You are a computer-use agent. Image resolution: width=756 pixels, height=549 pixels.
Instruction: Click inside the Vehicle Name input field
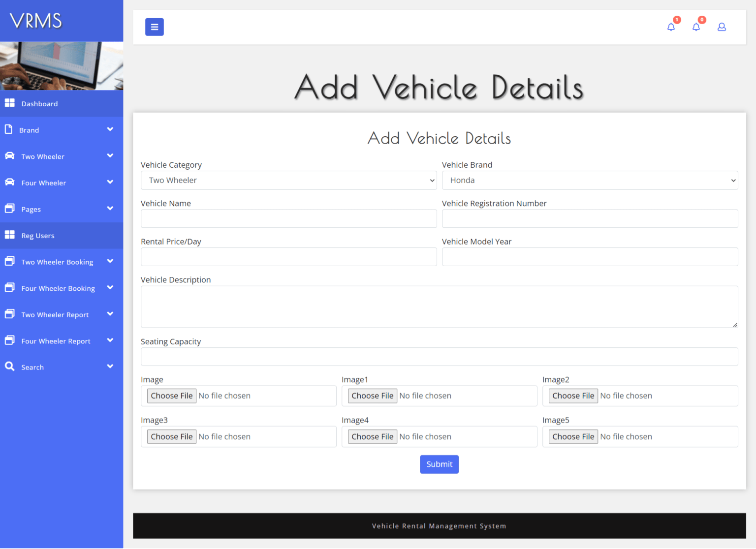[288, 218]
